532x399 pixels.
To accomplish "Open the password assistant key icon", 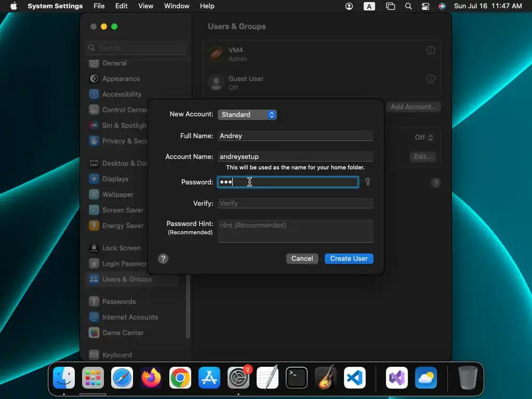I will pos(367,182).
